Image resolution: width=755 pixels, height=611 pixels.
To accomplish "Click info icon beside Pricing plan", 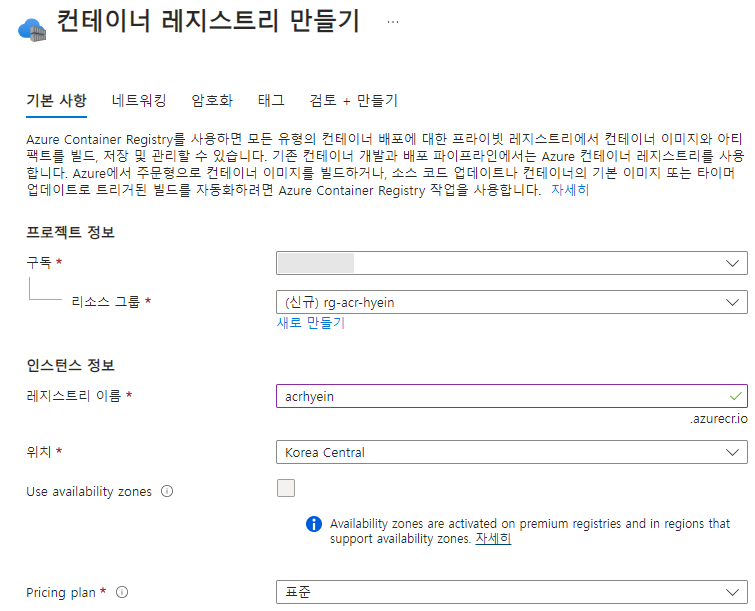I will [122, 592].
